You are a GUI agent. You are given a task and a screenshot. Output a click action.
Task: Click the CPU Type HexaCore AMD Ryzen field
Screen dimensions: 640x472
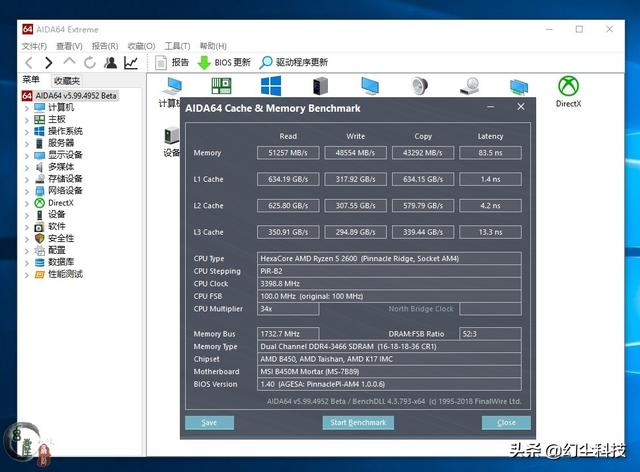pos(389,258)
